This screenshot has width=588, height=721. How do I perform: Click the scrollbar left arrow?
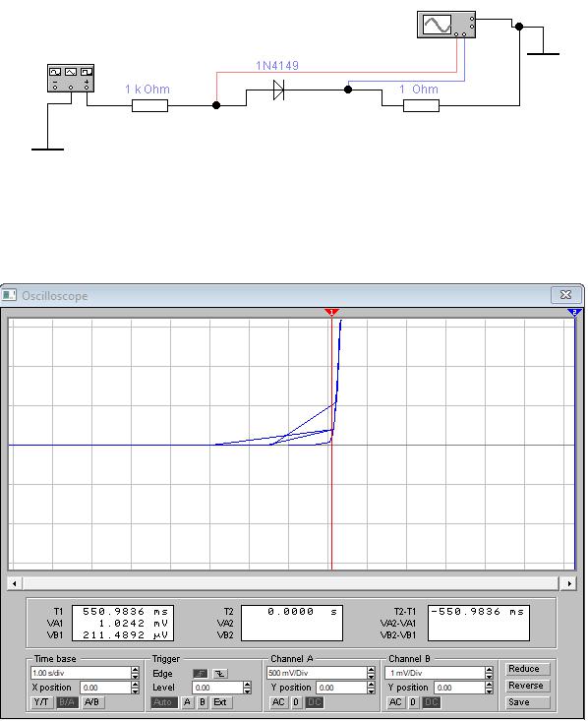tap(15, 583)
